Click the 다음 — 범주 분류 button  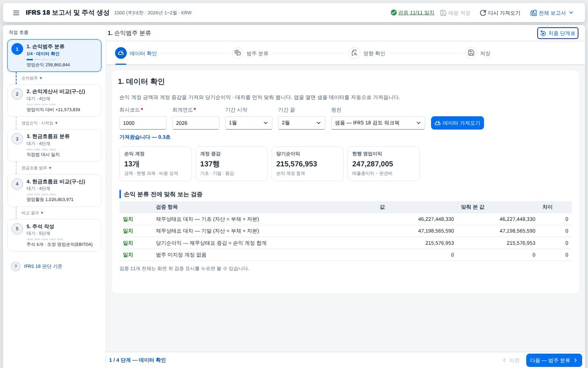(x=554, y=360)
